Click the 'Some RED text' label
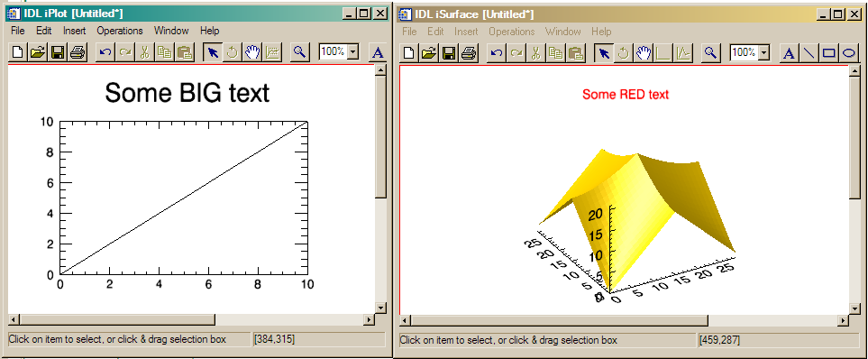The height and width of the screenshot is (359, 868). click(x=626, y=95)
